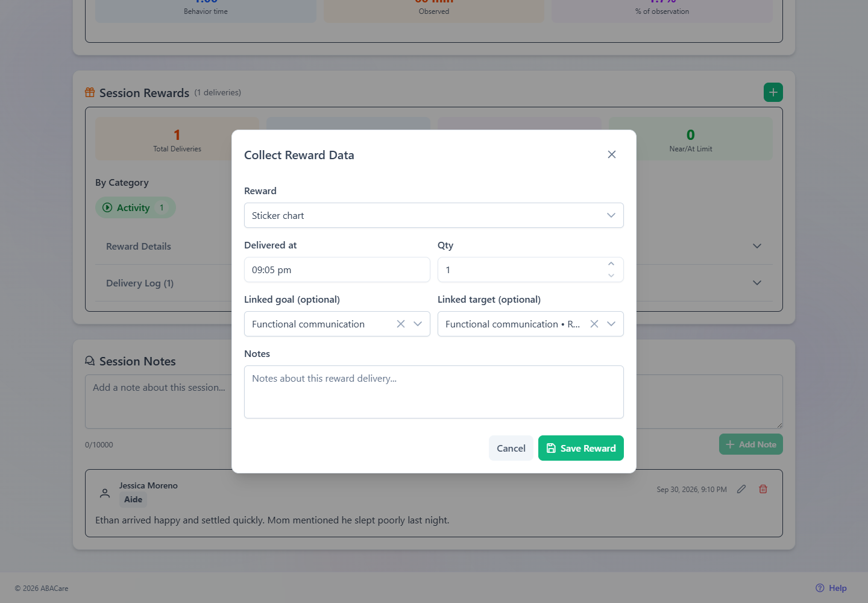Click the Session Rewards gift icon
The image size is (868, 603).
pos(90,92)
